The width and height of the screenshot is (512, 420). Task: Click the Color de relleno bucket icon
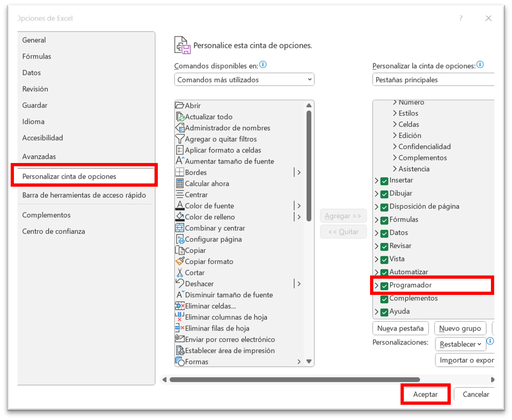180,216
